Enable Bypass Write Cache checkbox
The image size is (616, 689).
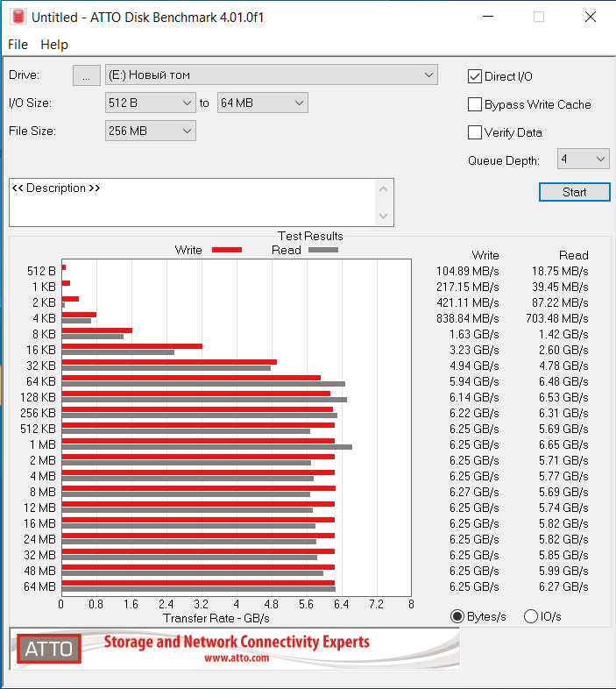[x=475, y=104]
